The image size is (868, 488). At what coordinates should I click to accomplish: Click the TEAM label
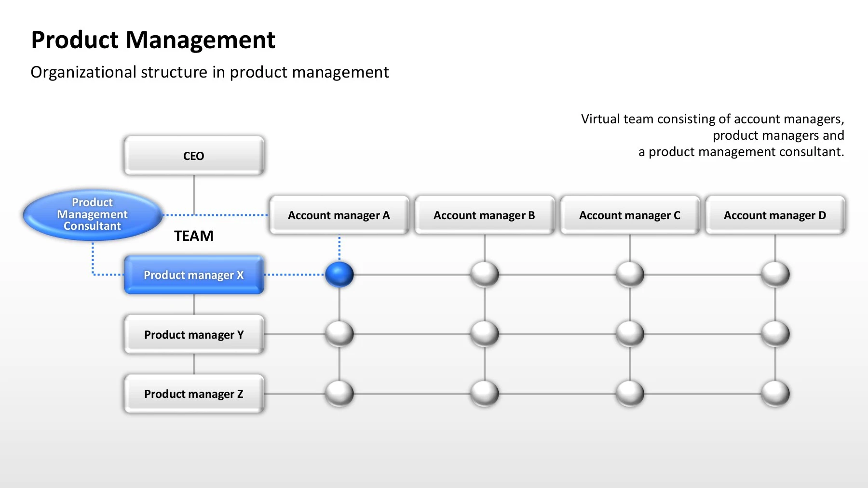[194, 236]
